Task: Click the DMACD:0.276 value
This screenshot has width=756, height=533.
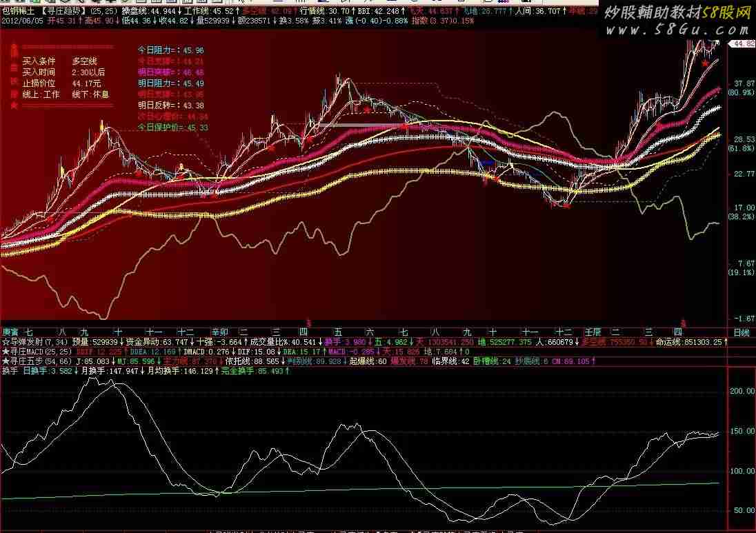Action: (x=206, y=352)
